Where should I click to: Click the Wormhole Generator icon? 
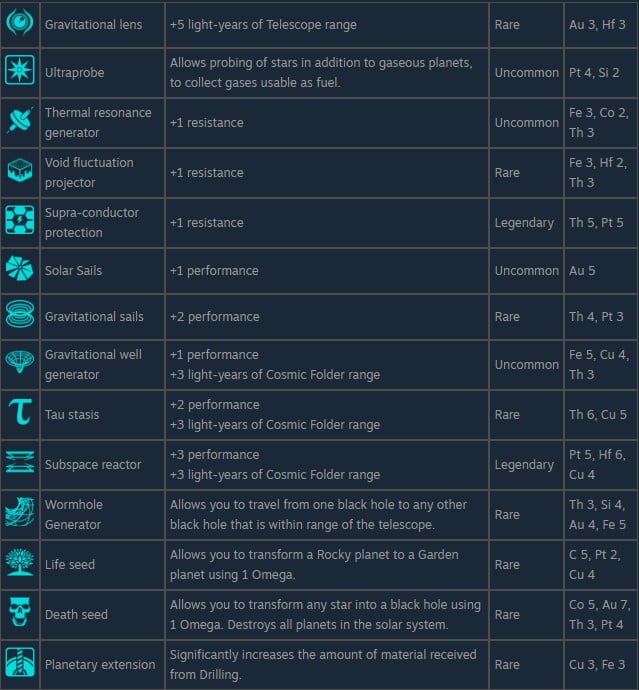coord(19,514)
